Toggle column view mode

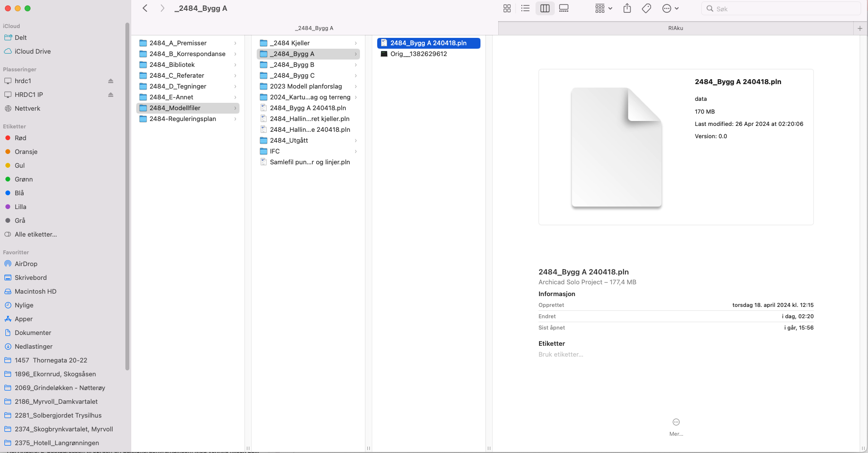coord(545,8)
